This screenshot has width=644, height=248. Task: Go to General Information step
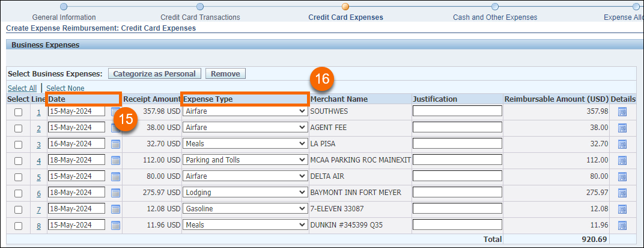click(x=64, y=17)
